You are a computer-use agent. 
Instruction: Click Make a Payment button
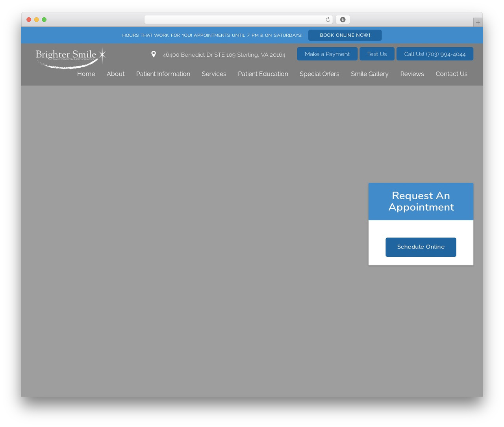pos(327,54)
